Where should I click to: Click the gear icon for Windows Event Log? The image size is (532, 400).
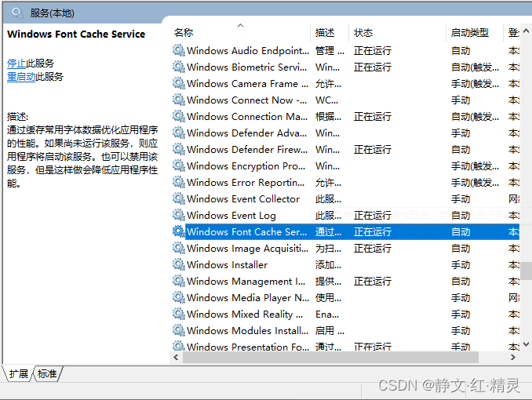click(178, 215)
